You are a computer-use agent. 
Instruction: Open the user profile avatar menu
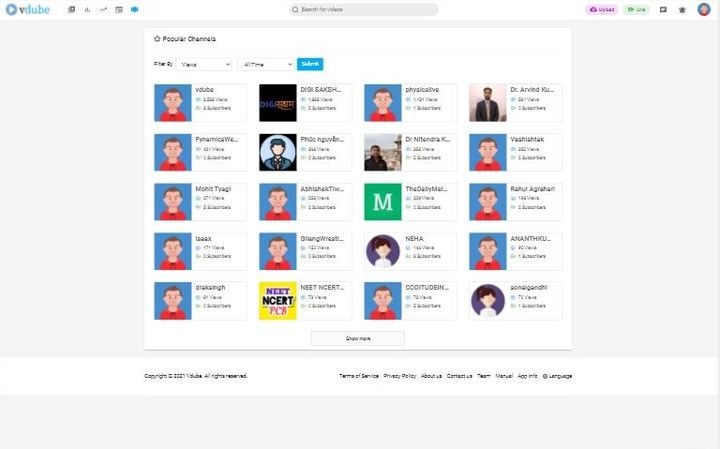coord(703,9)
